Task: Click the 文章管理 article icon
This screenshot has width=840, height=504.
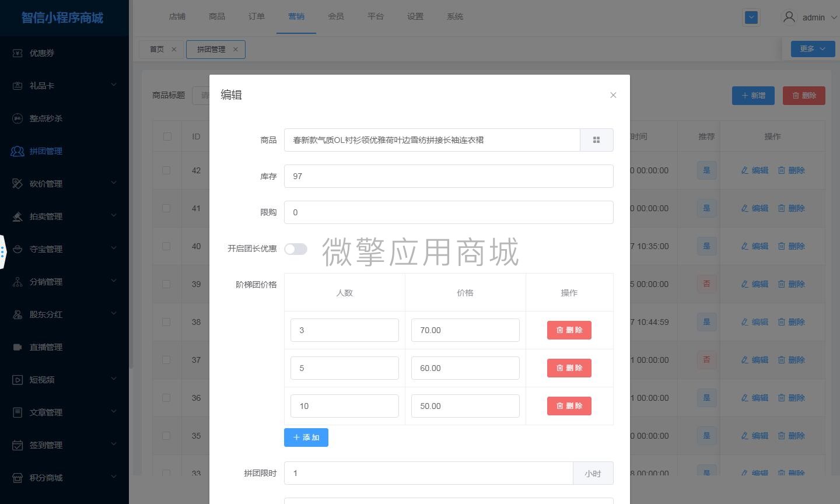Action: pyautogui.click(x=17, y=412)
